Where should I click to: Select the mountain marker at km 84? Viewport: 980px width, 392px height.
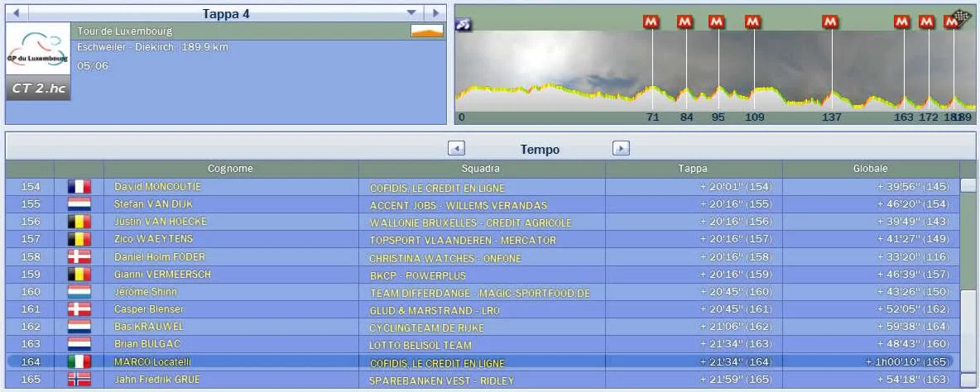(x=685, y=22)
